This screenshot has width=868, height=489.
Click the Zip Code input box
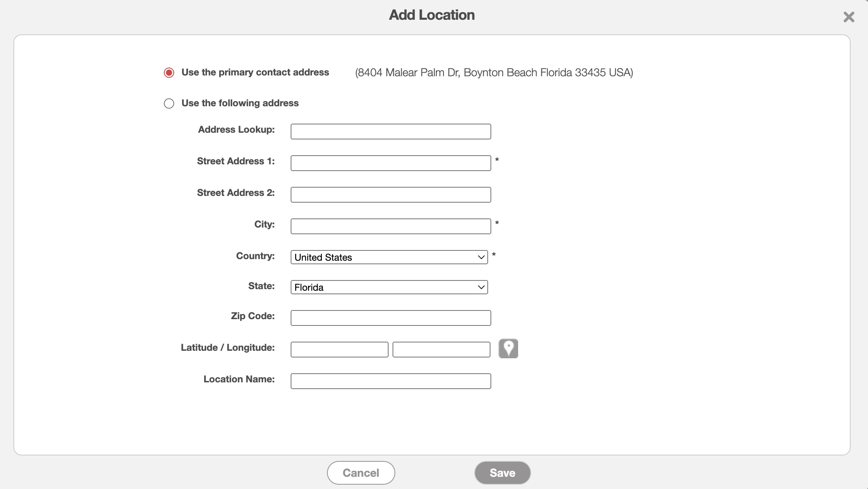click(x=391, y=318)
